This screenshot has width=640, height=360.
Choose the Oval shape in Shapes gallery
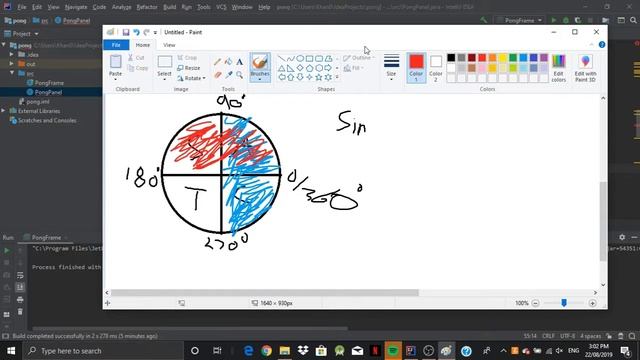coord(300,59)
